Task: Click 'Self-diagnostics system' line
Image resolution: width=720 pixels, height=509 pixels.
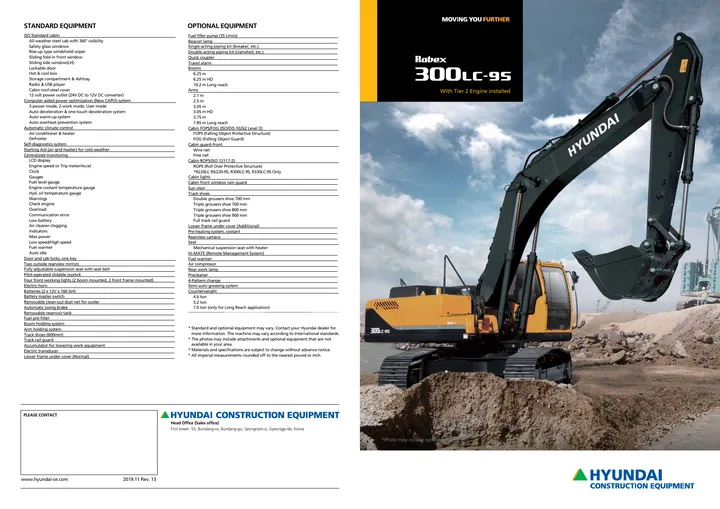Action: 45,144
